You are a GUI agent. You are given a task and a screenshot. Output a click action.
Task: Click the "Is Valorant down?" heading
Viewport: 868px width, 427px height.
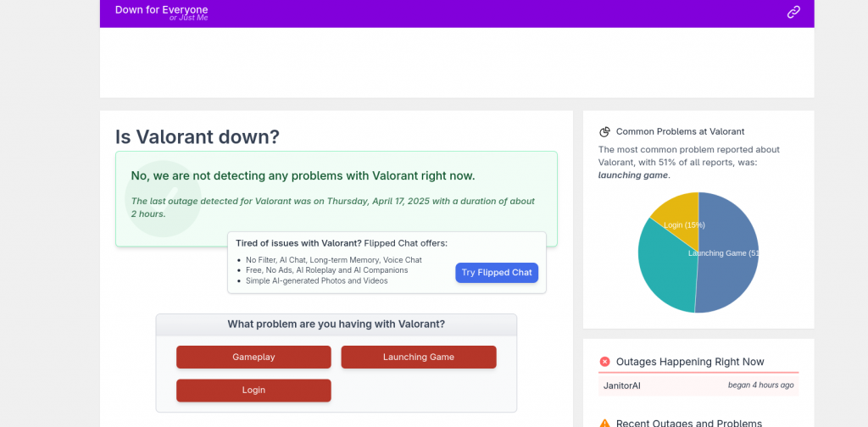coord(198,137)
